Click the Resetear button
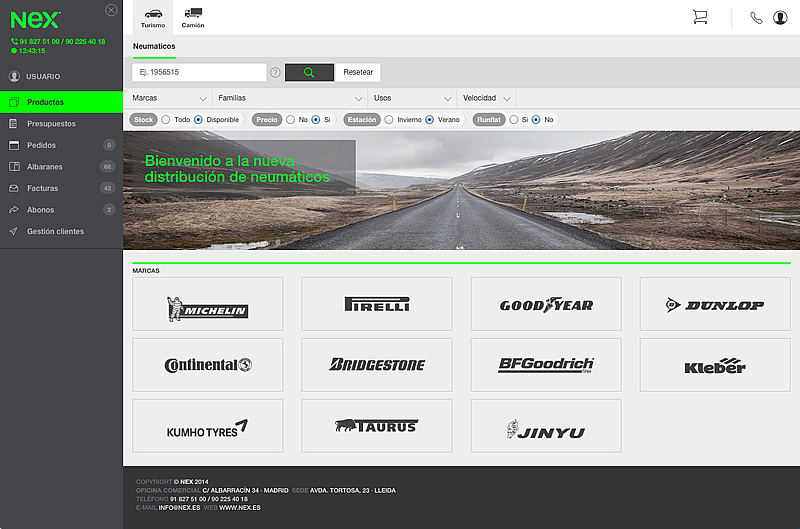The height and width of the screenshot is (529, 800). coord(358,72)
